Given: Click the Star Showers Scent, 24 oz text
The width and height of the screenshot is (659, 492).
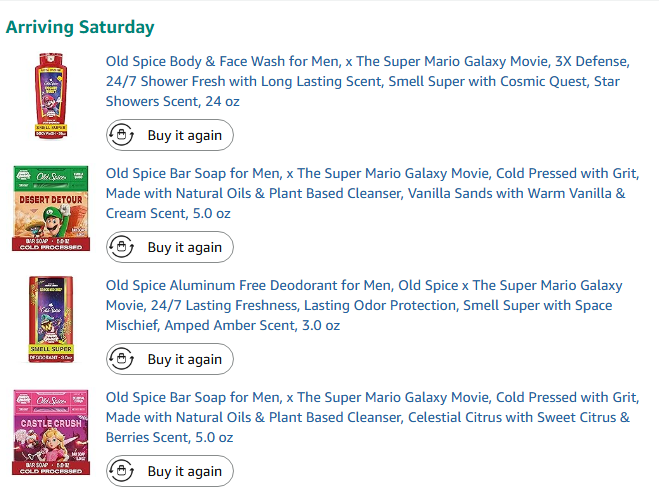Looking at the screenshot, I should (173, 101).
